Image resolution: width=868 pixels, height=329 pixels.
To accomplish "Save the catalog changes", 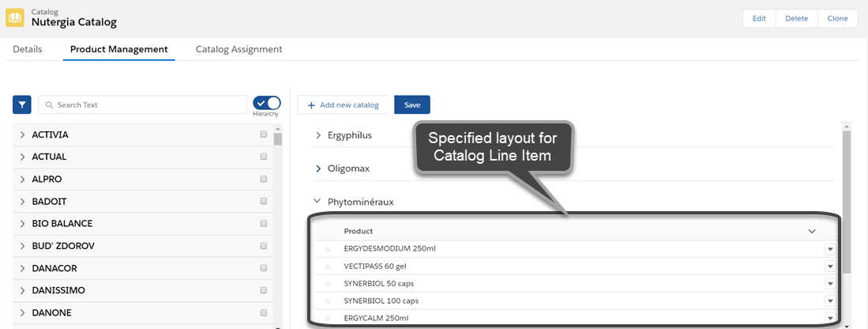I will pyautogui.click(x=411, y=105).
